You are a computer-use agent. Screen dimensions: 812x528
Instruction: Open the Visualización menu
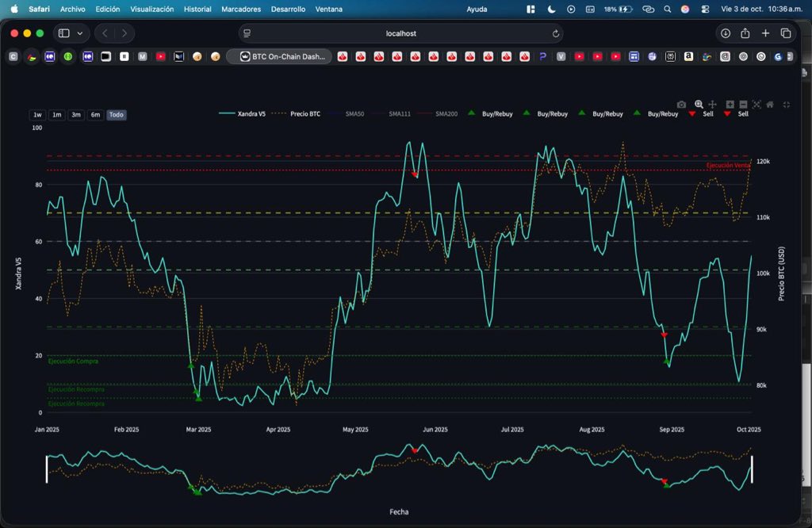click(x=151, y=9)
